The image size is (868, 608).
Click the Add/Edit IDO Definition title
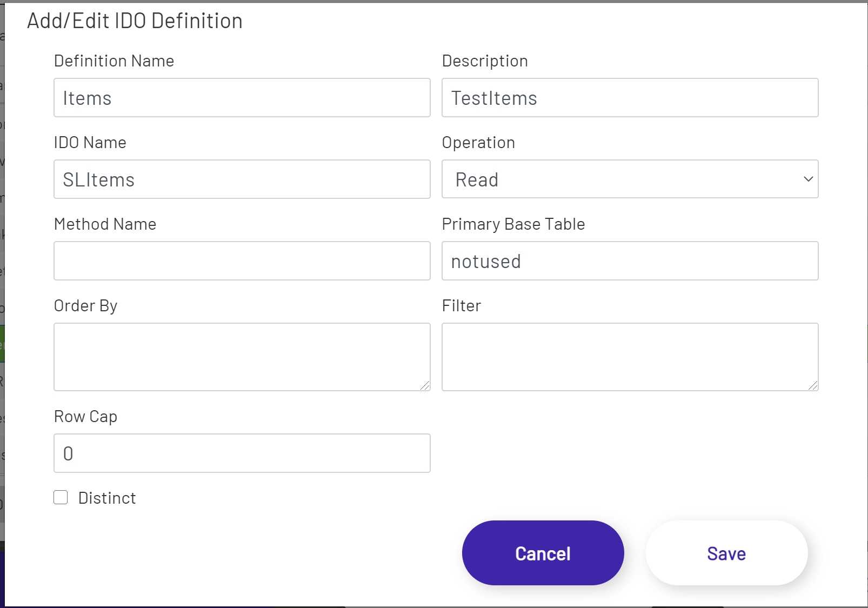click(134, 21)
